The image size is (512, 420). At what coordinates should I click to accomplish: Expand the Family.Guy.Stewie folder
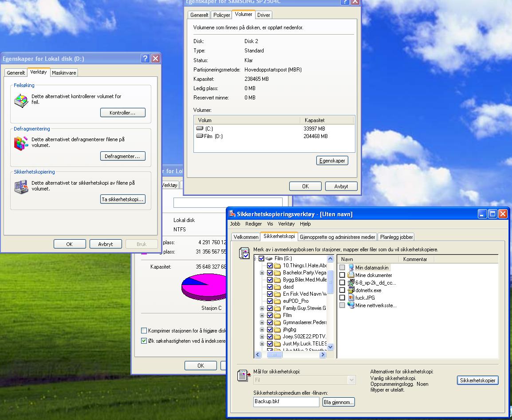pos(262,308)
